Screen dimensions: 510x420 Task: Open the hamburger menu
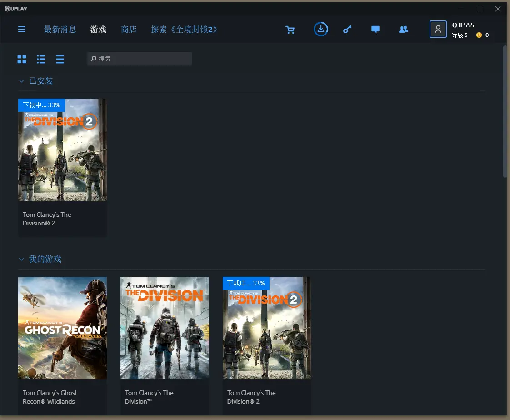[22, 29]
